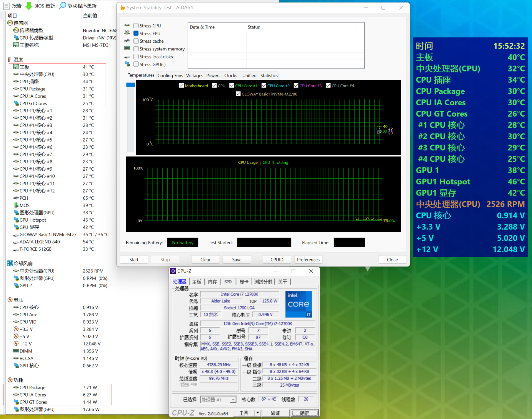The height and width of the screenshot is (419, 532).
Task: Open the 内存 tab in CPU-Z
Action: pos(212,282)
